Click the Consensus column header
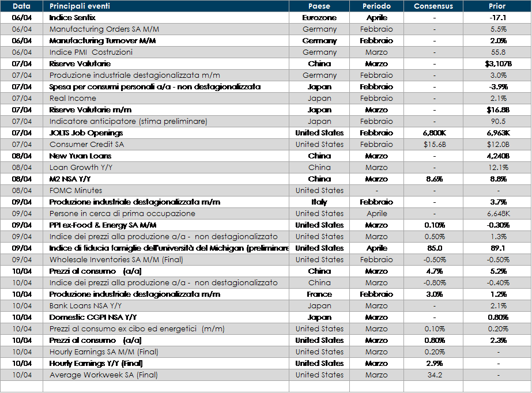 pos(433,6)
